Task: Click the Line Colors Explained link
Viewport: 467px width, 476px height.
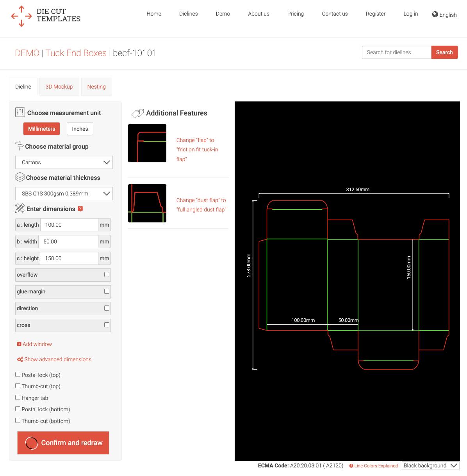Action: [x=376, y=466]
